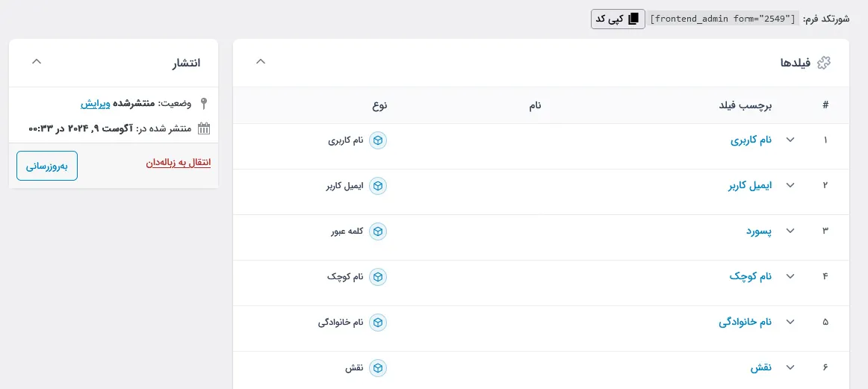Viewport: 868px width, 389px height.
Task: Open the نام کاربری field label link
Action: click(x=751, y=140)
